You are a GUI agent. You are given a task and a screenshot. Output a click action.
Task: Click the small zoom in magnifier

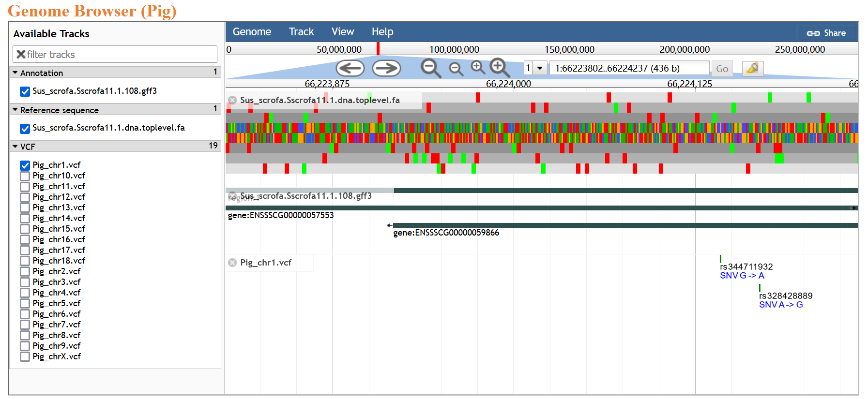[x=478, y=67]
